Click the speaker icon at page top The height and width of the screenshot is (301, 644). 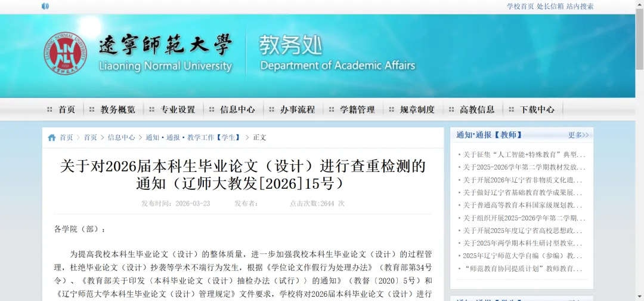tap(45, 6)
